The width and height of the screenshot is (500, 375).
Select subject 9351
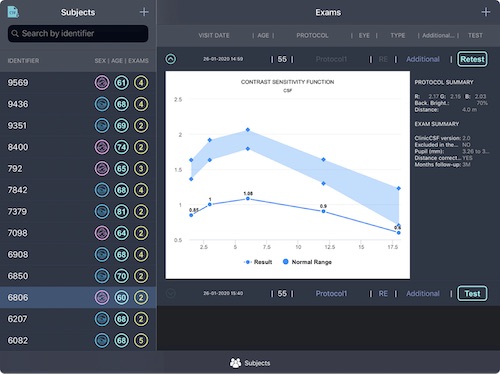click(x=78, y=126)
